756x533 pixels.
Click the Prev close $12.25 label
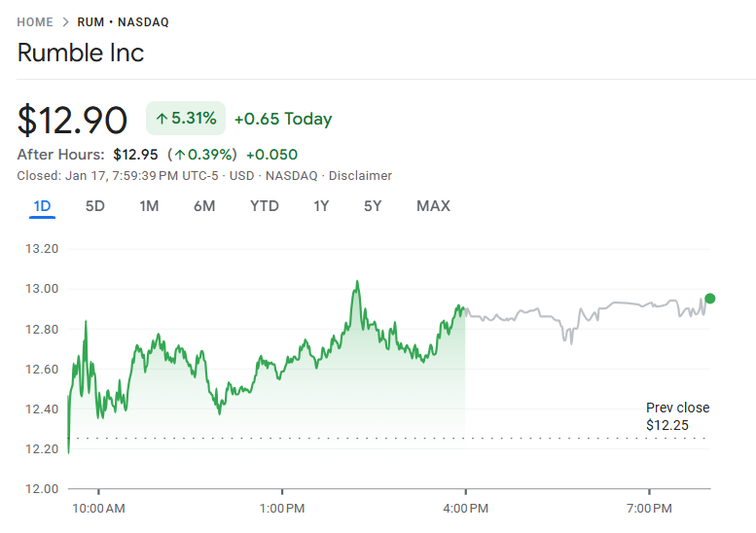coord(677,416)
